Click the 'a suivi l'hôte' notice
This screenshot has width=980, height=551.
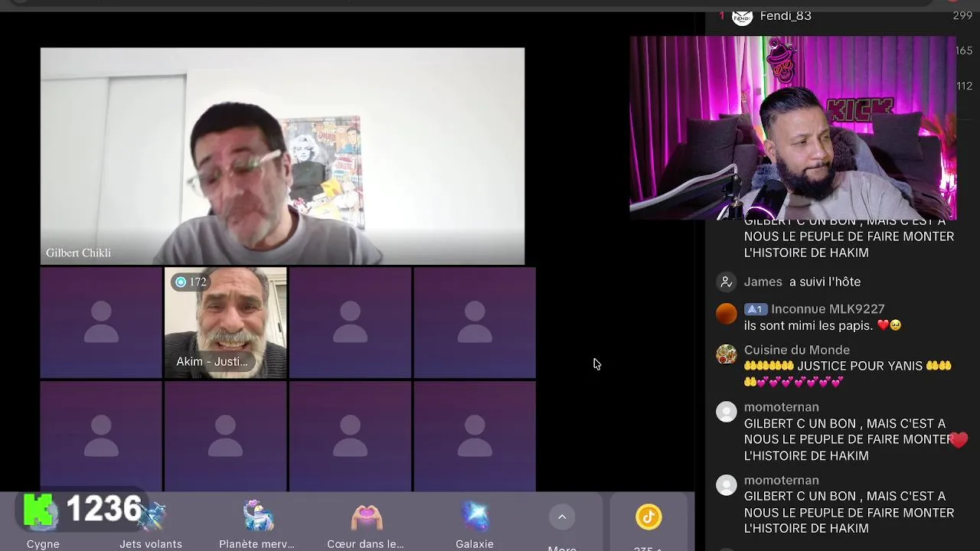click(825, 282)
